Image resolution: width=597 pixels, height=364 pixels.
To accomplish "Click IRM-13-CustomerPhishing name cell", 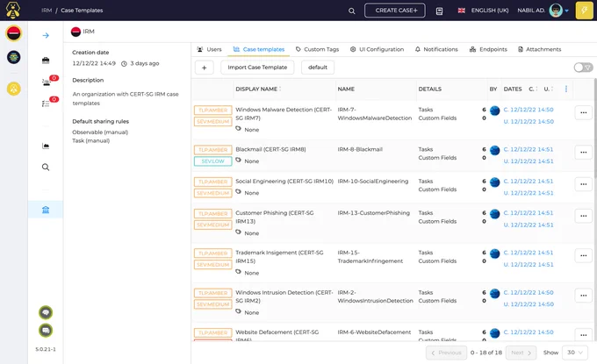I will 373,212.
